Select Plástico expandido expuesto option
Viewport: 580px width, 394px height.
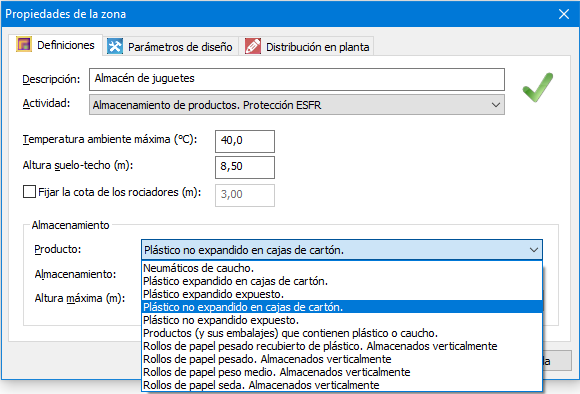click(x=342, y=294)
